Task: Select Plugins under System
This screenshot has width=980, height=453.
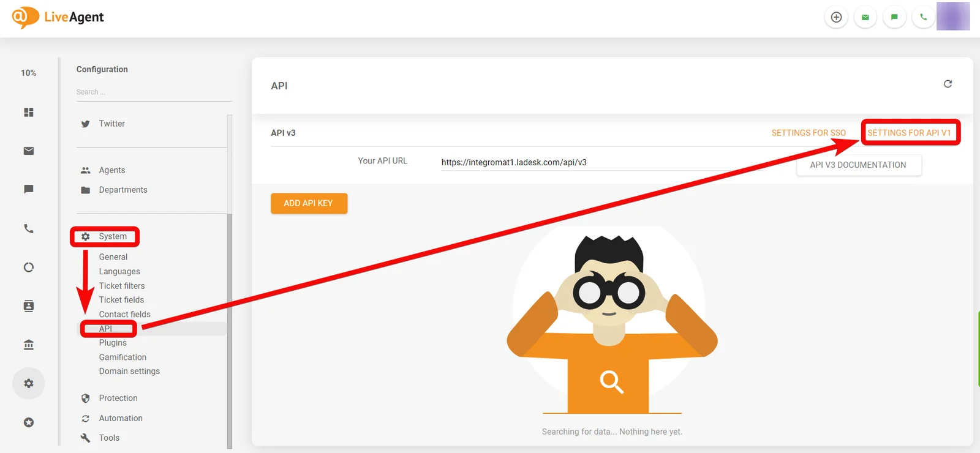Action: tap(113, 343)
